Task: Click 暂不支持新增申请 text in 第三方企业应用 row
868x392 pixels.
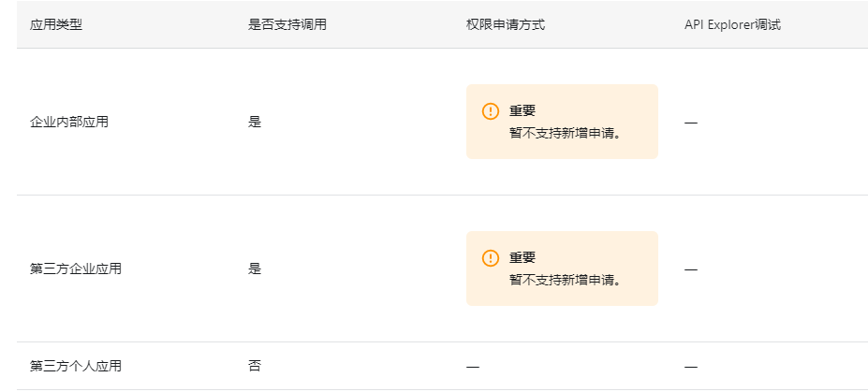Action: [x=566, y=279]
